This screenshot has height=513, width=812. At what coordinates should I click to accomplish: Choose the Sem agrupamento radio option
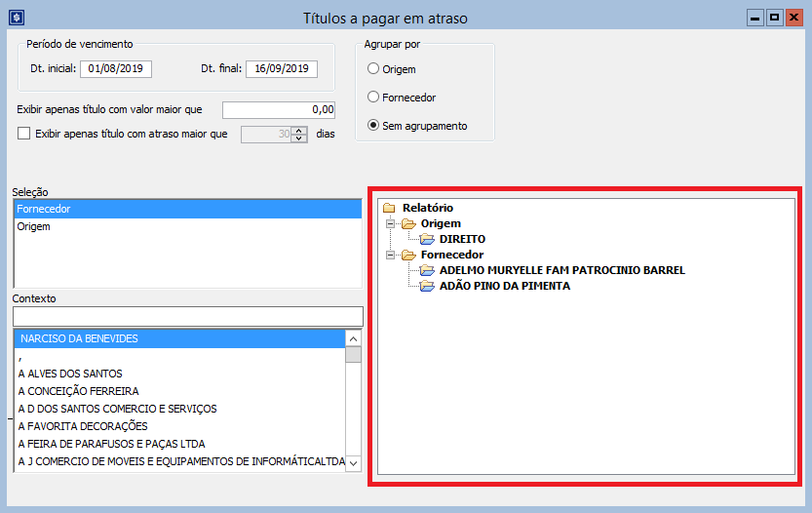coord(373,126)
